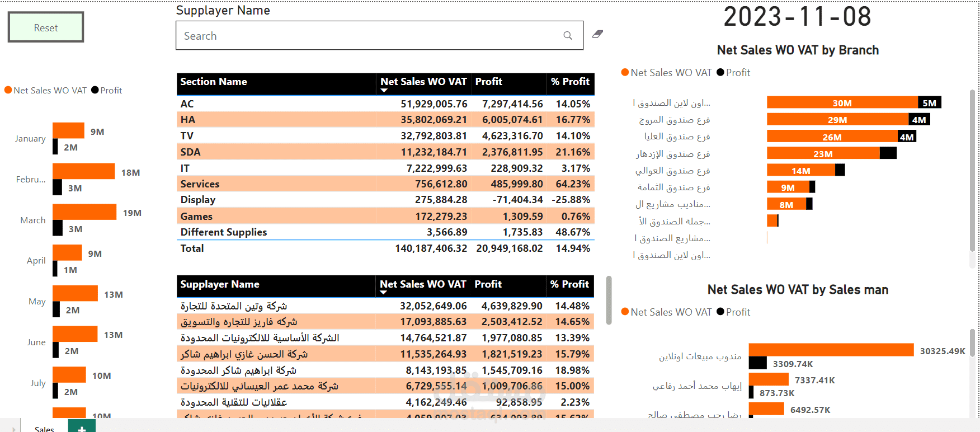
Task: Sort section table by Profit header
Action: (x=489, y=82)
